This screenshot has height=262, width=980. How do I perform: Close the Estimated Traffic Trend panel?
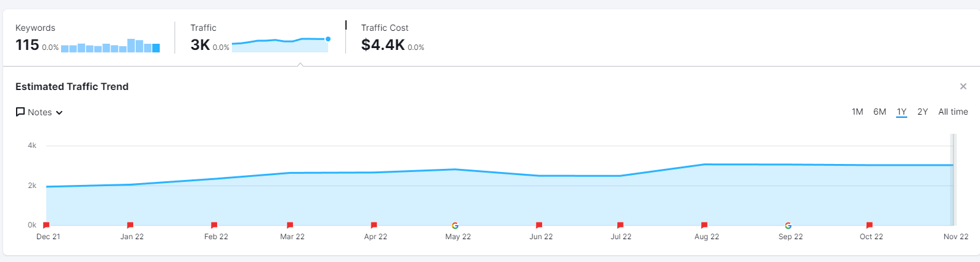tap(963, 86)
